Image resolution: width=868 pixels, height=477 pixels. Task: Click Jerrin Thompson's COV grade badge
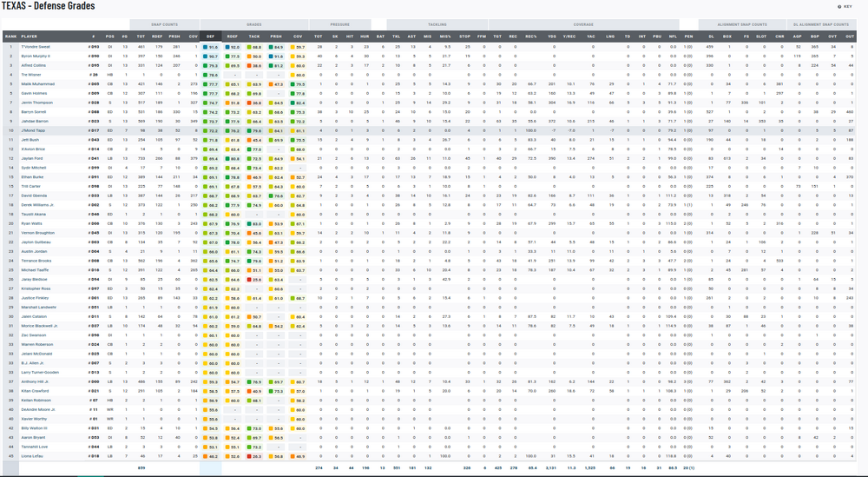pyautogui.click(x=297, y=103)
